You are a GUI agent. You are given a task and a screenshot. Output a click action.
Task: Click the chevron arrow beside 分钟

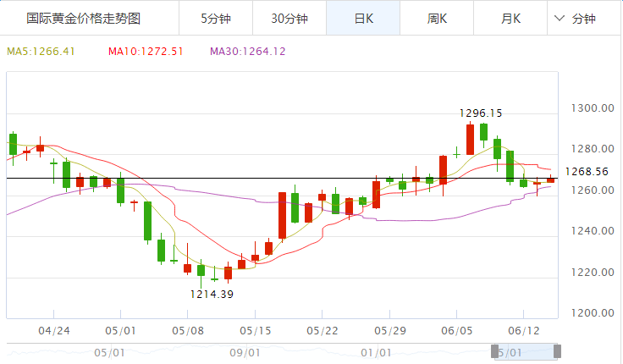click(560, 18)
